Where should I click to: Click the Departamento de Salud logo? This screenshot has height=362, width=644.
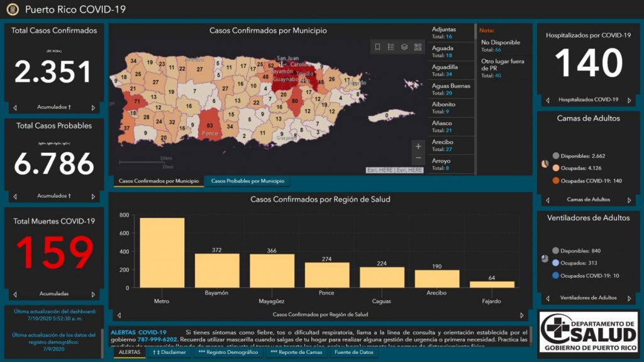(x=588, y=332)
